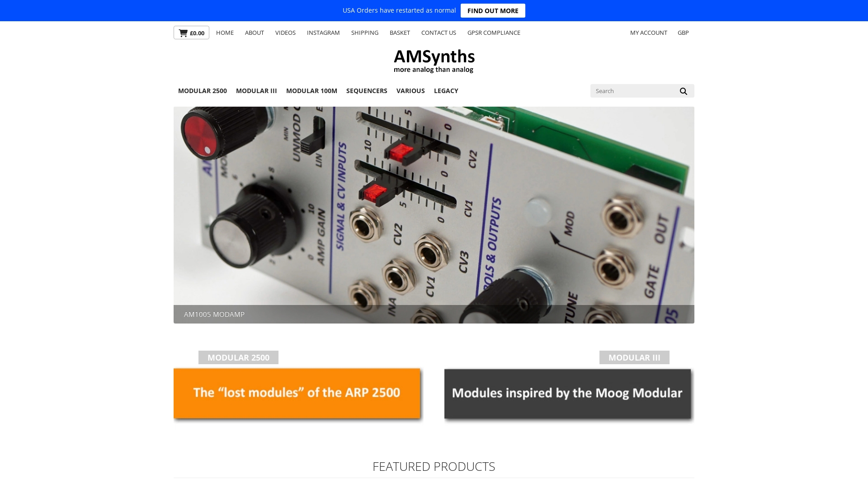Open the VIDEOS page

pyautogui.click(x=285, y=33)
